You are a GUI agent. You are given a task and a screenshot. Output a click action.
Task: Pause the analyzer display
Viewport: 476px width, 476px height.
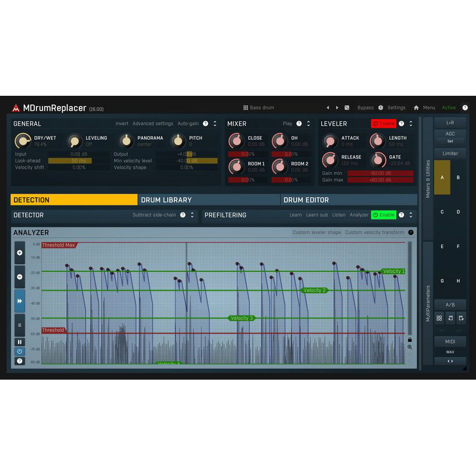(20, 342)
